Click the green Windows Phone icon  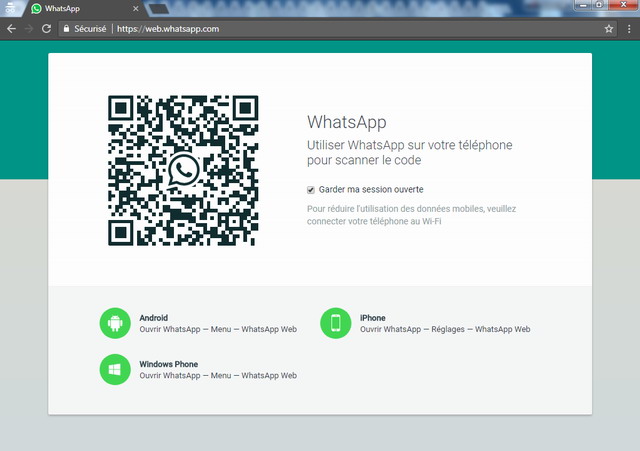click(115, 369)
